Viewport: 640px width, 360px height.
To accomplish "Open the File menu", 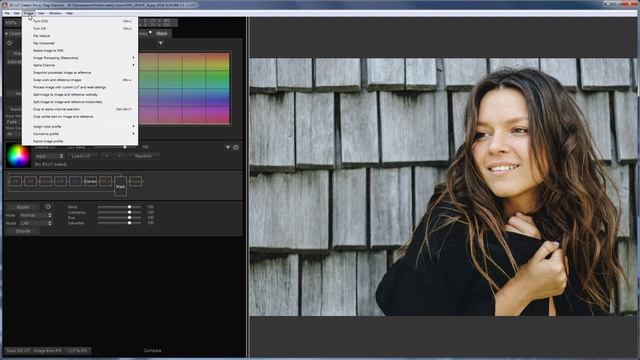I will (x=7, y=13).
